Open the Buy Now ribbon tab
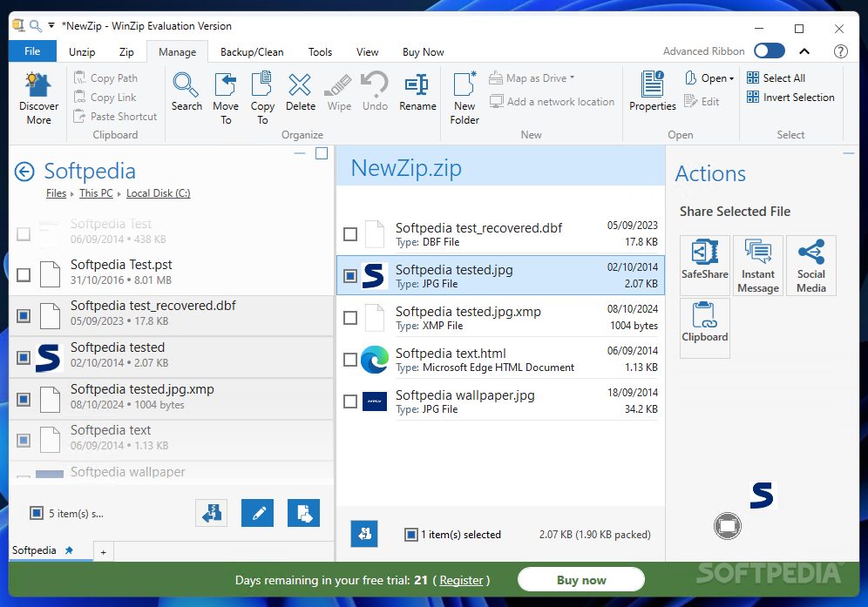The height and width of the screenshot is (607, 868). click(423, 52)
